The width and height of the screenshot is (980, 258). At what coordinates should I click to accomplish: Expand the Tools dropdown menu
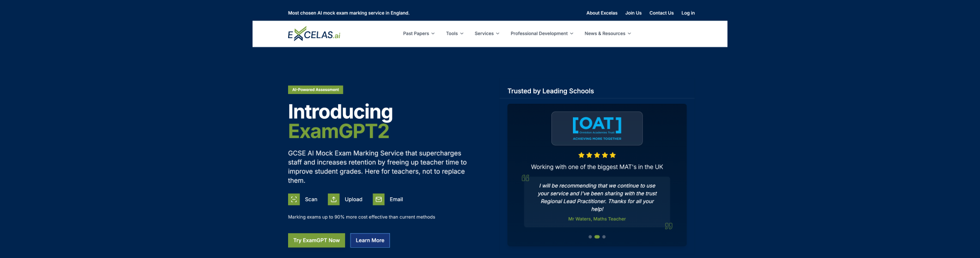(454, 34)
